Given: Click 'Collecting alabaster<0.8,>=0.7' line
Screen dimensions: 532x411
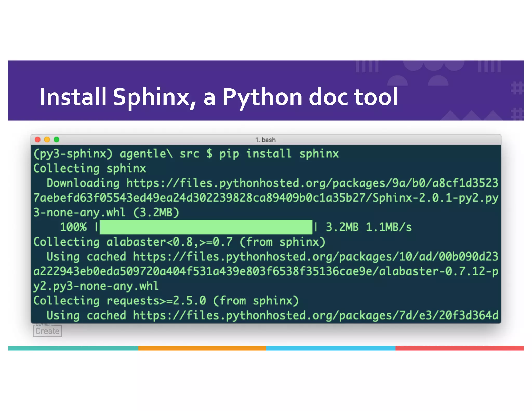Looking at the screenshot, I should pyautogui.click(x=179, y=242).
